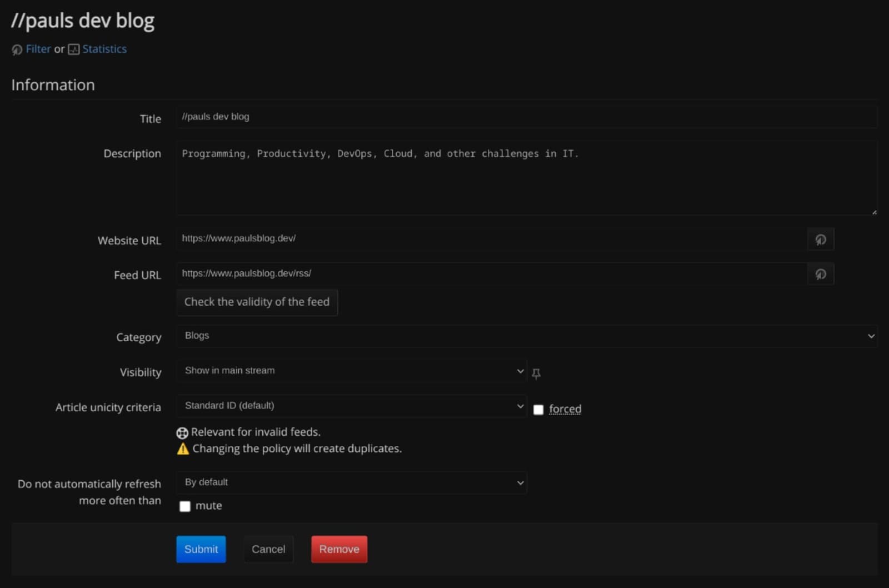Click the FreshRSS icon beside the Website URL field

[821, 239]
